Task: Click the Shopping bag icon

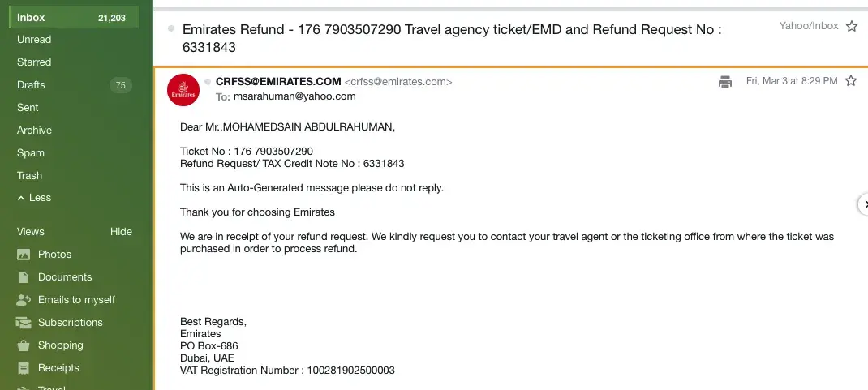Action: tap(24, 345)
